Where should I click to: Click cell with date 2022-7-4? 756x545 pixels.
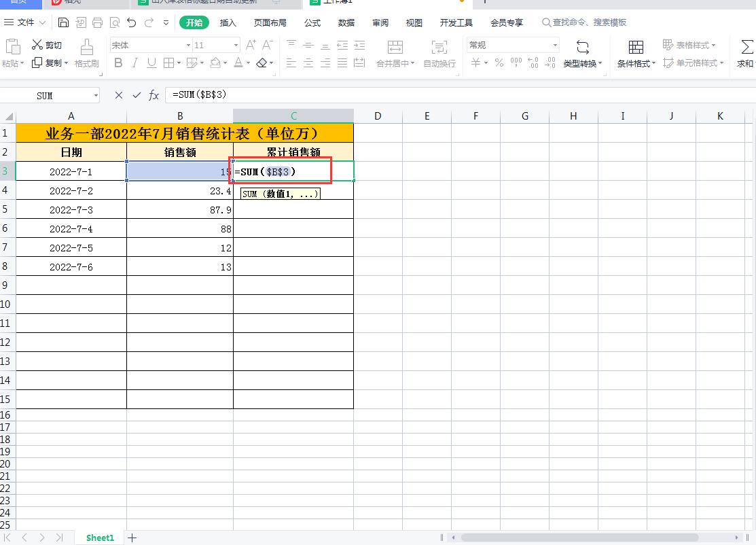tap(71, 228)
